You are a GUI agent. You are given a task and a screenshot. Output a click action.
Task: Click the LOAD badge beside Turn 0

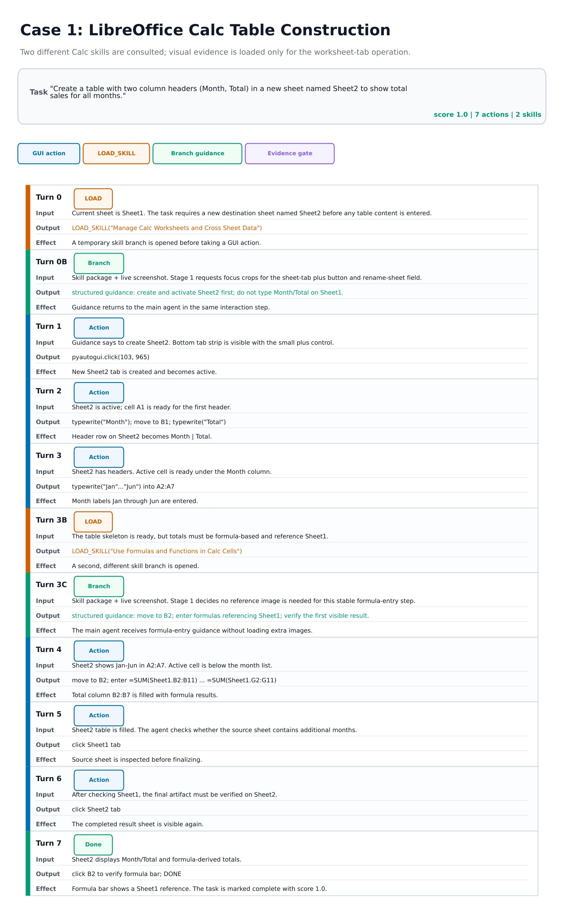[x=93, y=199]
